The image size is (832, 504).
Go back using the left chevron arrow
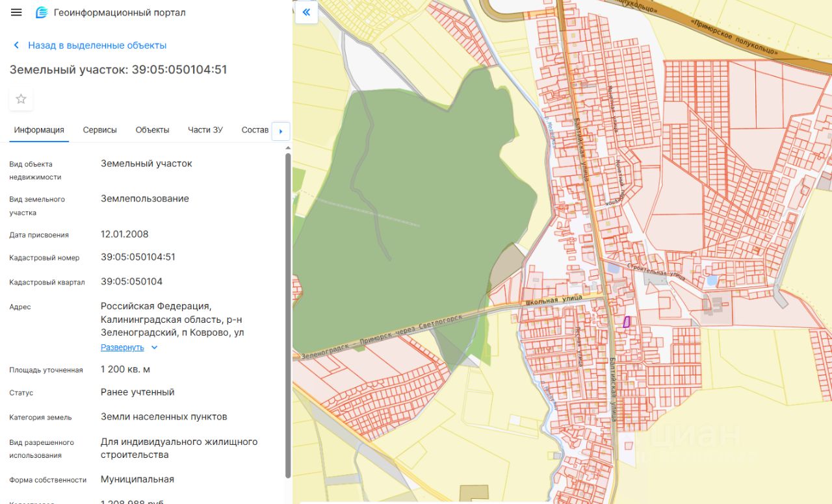pos(16,45)
